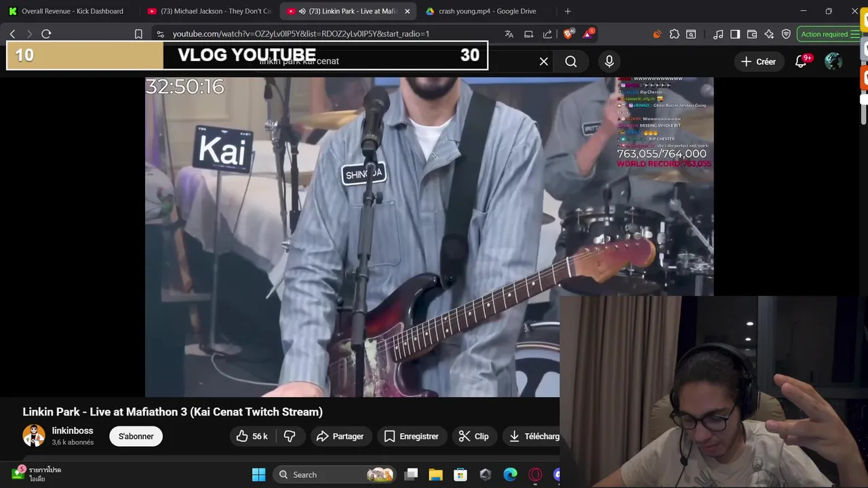Open the Brave Wallet icon
Viewport: 868px width, 488px height.
(752, 34)
